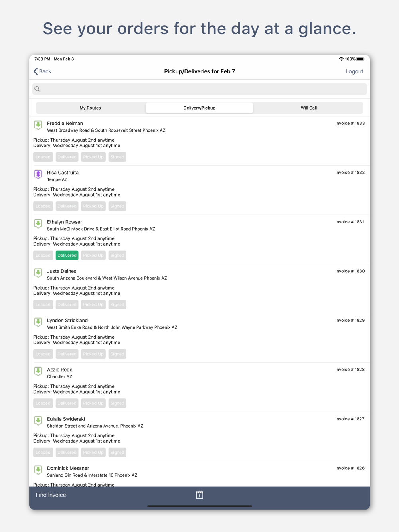Click the Chandler AZ address

[59, 377]
